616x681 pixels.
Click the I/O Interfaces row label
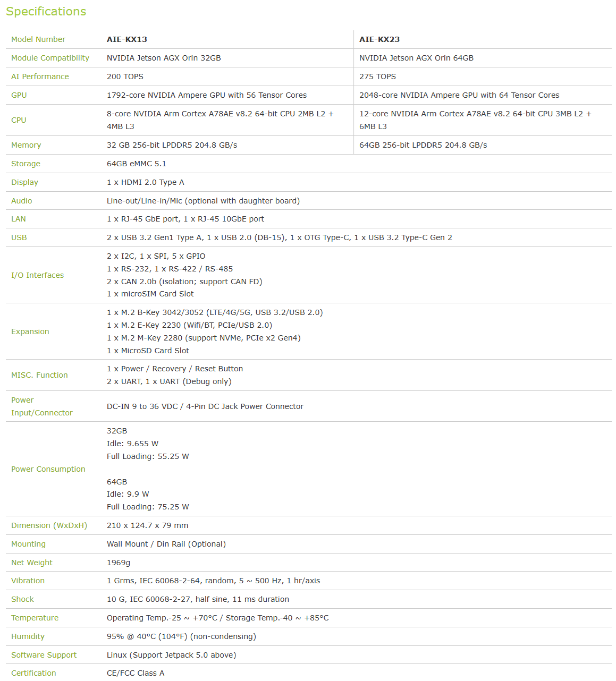click(x=37, y=275)
